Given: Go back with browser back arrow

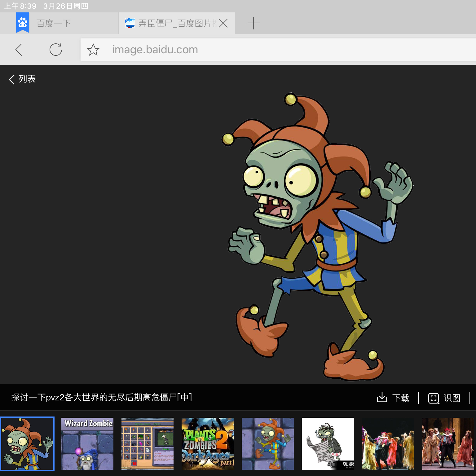Looking at the screenshot, I should coord(19,50).
